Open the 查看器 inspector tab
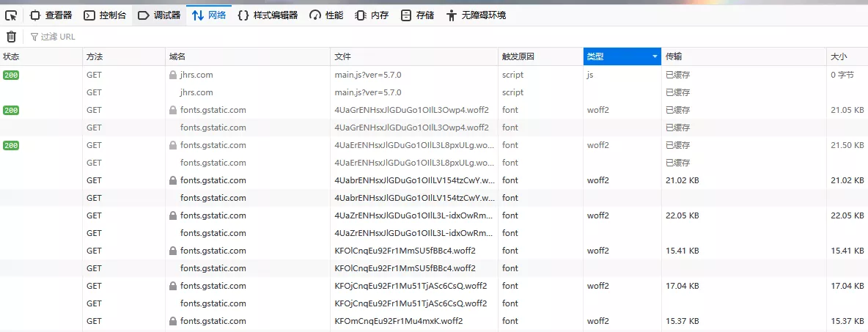Image resolution: width=868 pixels, height=332 pixels. (51, 15)
